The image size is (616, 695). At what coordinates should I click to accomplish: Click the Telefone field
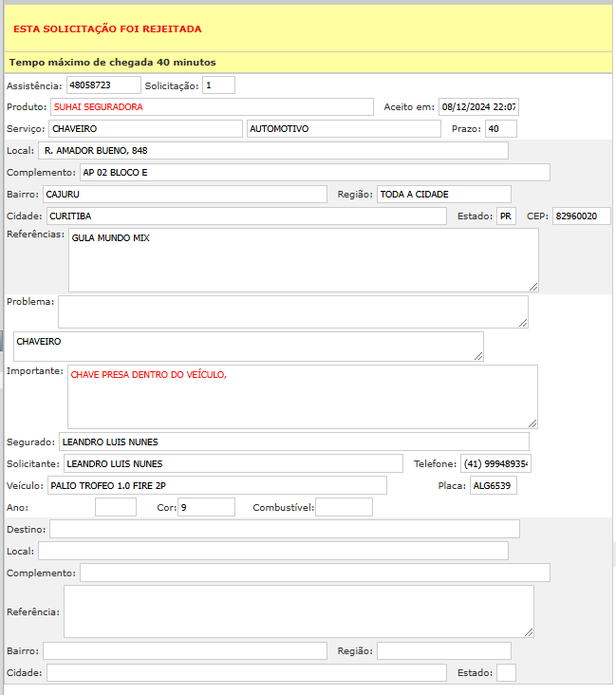point(495,464)
